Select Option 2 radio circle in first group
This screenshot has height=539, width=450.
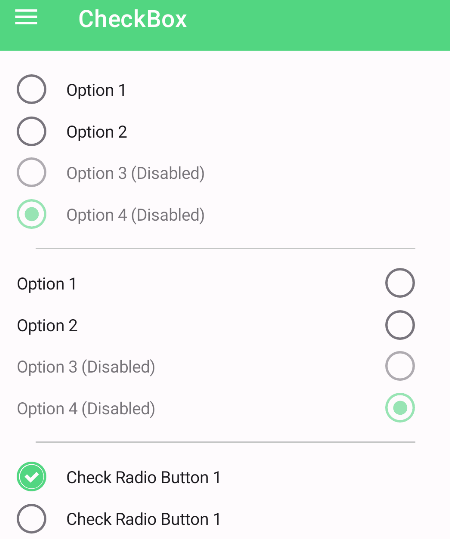(x=32, y=131)
